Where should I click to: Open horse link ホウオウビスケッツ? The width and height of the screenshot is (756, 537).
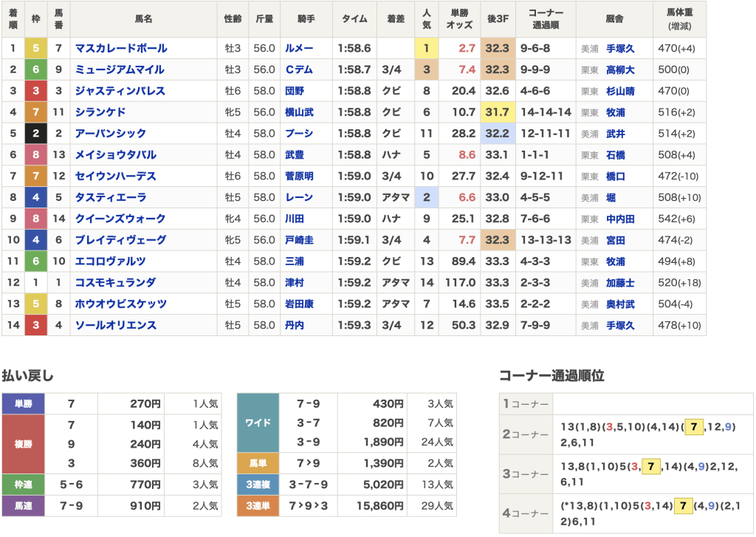(120, 304)
